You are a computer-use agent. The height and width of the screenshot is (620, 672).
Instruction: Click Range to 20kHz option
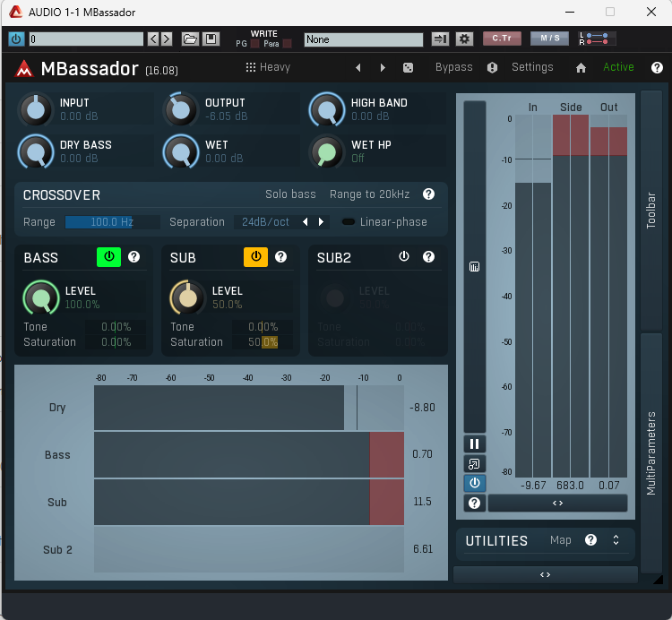tap(369, 194)
